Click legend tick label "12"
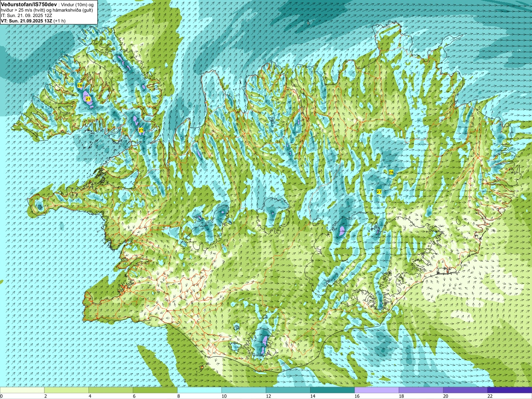The width and height of the screenshot is (532, 399). [268, 396]
